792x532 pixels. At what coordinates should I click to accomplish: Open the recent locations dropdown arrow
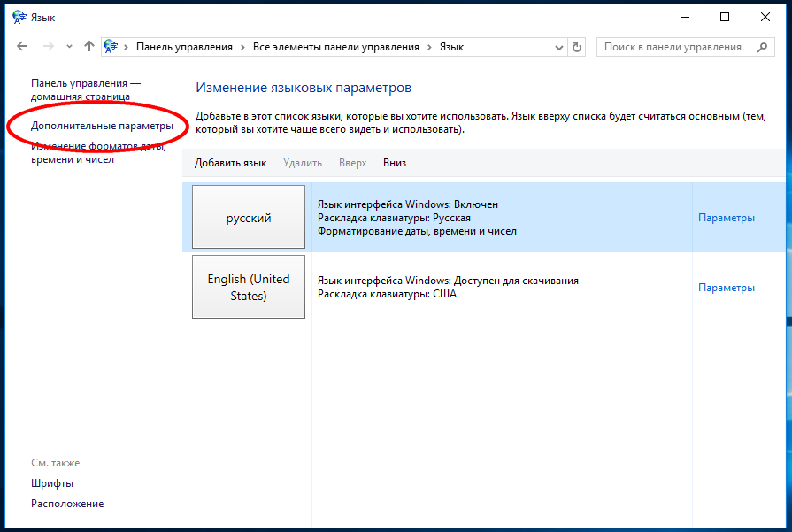69,47
